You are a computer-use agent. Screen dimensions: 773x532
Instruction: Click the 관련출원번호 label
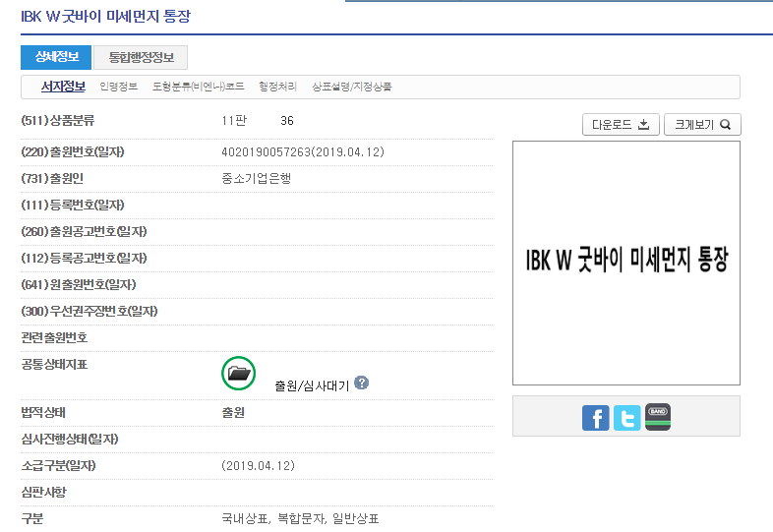[x=54, y=337]
